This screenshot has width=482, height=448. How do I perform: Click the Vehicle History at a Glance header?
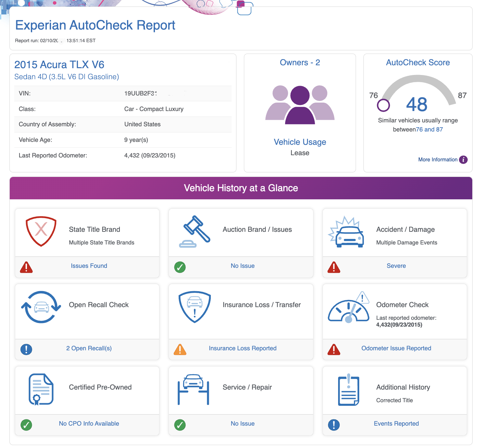click(241, 188)
